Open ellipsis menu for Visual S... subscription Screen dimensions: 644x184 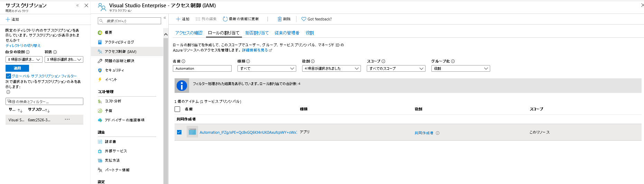coord(67,119)
